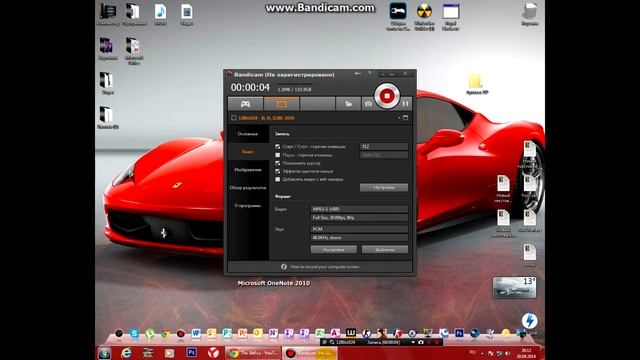This screenshot has height=360, width=640.
Task: Open Internet Explorer from the taskbar
Action: point(125,353)
